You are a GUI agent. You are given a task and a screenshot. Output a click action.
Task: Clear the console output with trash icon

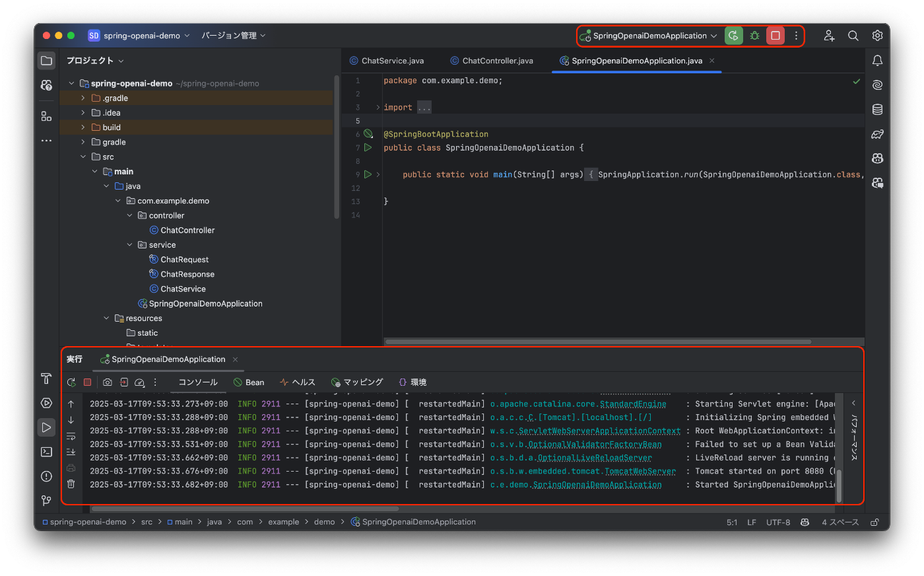[72, 484]
